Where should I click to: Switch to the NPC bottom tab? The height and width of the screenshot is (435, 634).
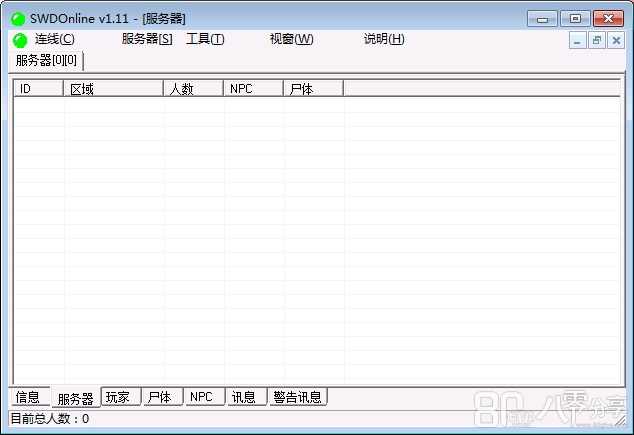[205, 397]
